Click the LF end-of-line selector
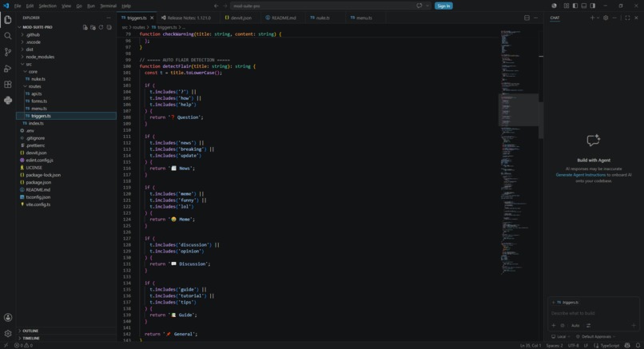The height and width of the screenshot is (349, 644). 586,345
